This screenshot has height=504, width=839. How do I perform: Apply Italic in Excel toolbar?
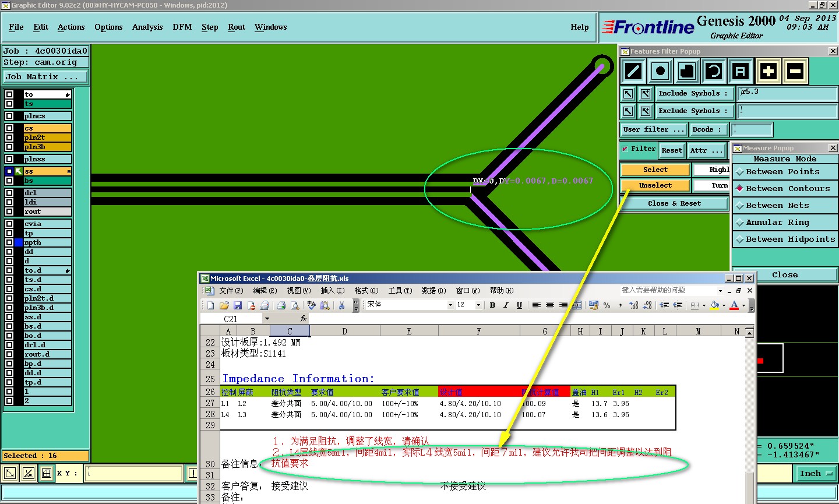(506, 305)
